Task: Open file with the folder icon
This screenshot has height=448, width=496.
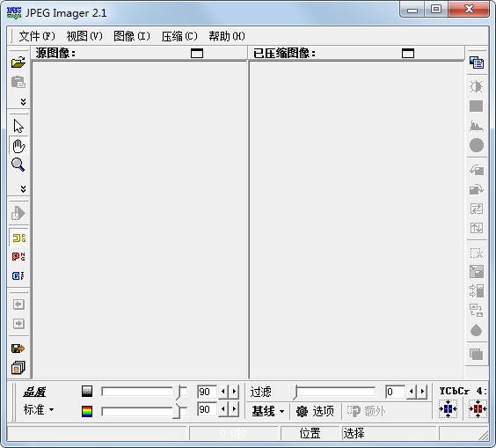Action: point(18,62)
